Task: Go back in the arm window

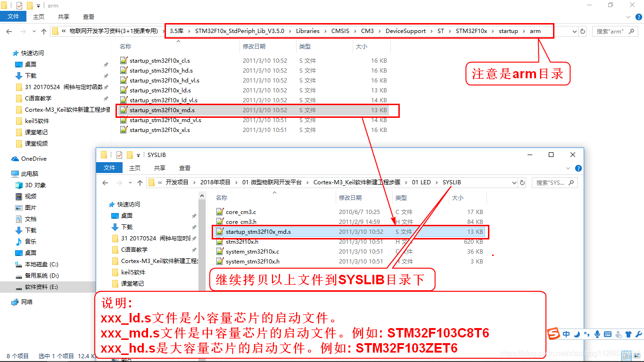Action: pyautogui.click(x=9, y=31)
